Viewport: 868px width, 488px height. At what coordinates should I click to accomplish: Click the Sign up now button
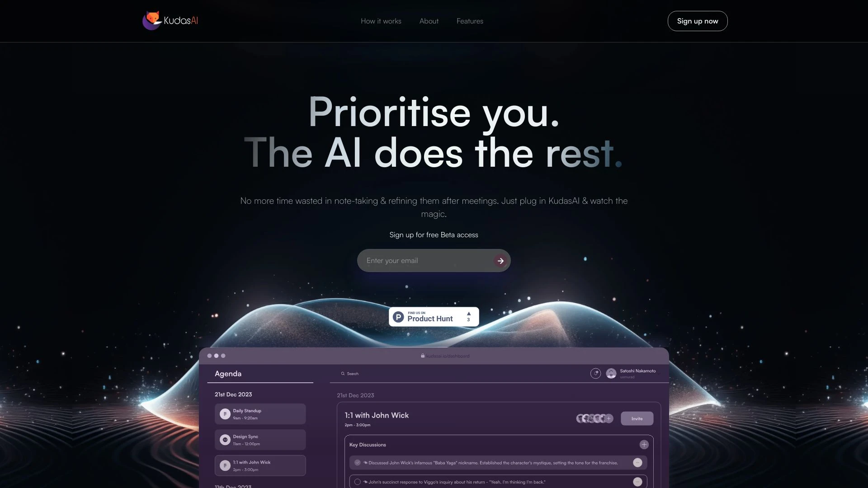click(698, 20)
